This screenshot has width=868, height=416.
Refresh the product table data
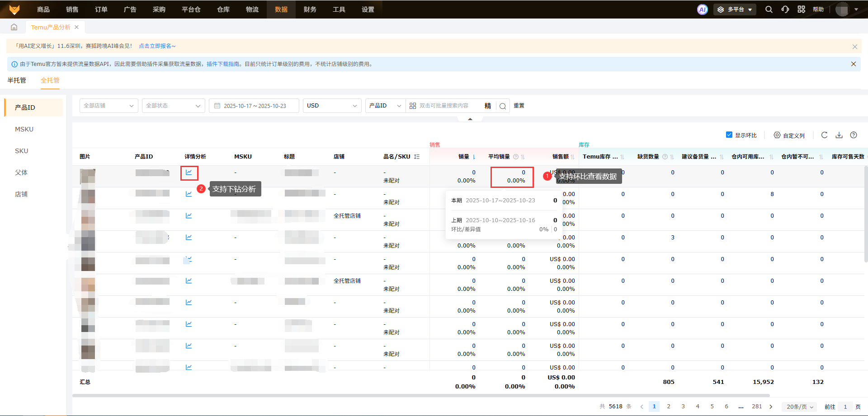824,135
